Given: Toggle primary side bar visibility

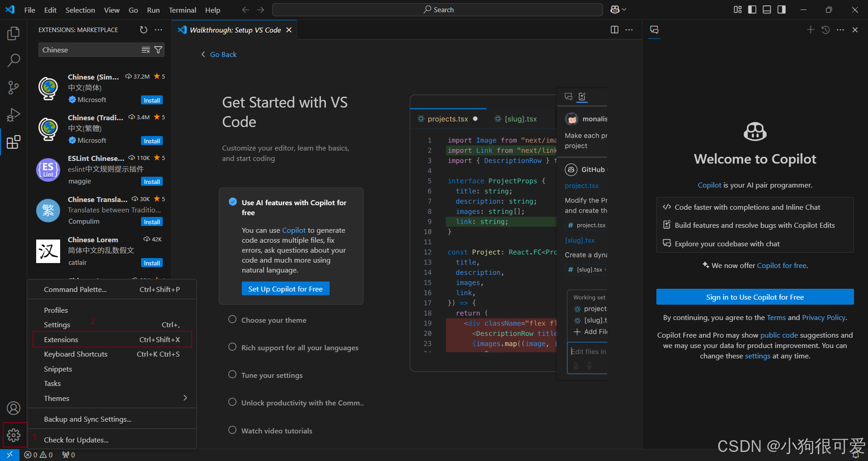Looking at the screenshot, I should pos(752,9).
